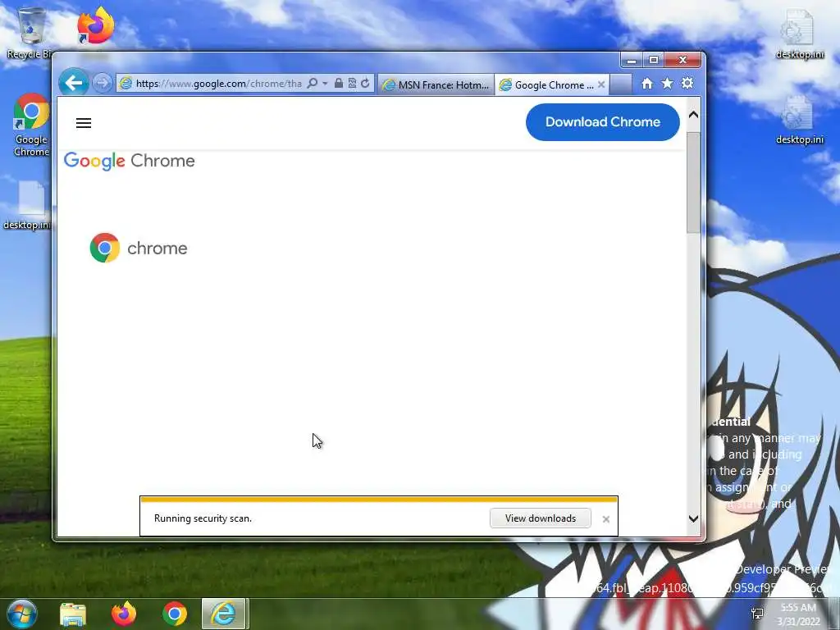Image resolution: width=840 pixels, height=630 pixels.
Task: Maximize the Internet Explorer window
Action: coord(653,60)
